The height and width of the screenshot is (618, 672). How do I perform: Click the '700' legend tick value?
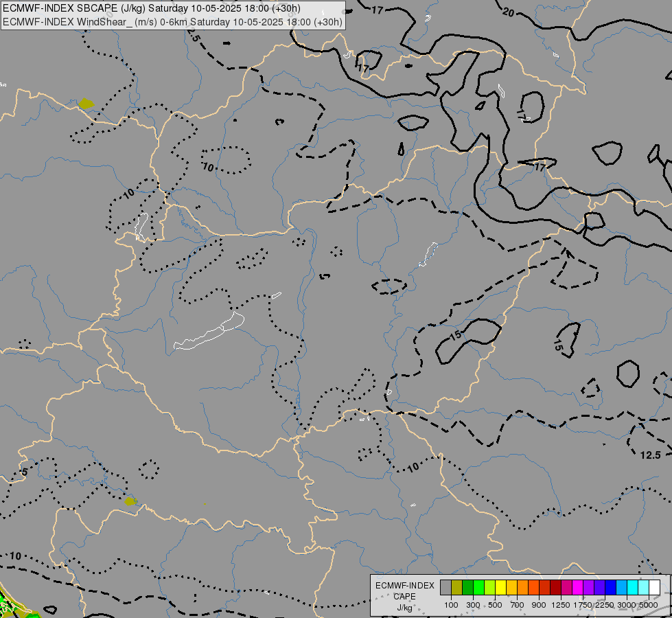(518, 605)
